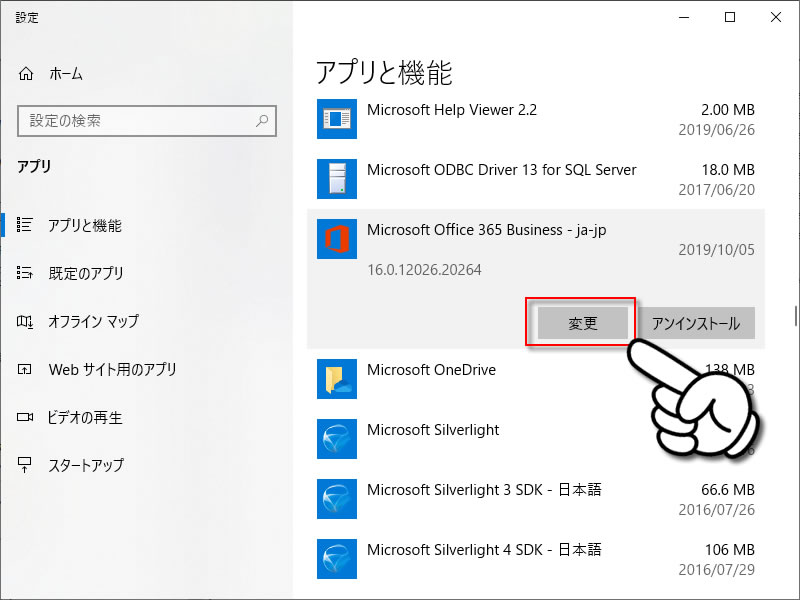Focus the 設定の検索 search field
800x600 pixels.
tap(147, 121)
